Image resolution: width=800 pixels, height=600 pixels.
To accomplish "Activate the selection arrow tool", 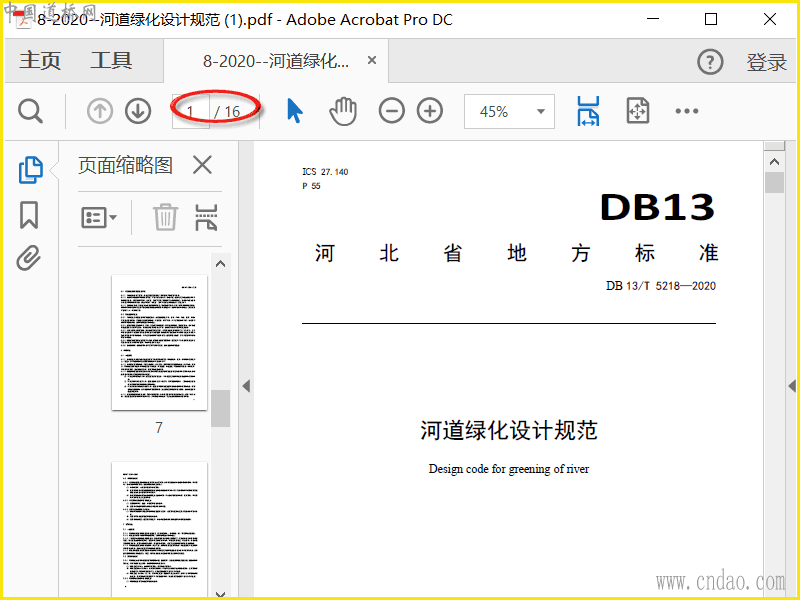I will click(295, 111).
